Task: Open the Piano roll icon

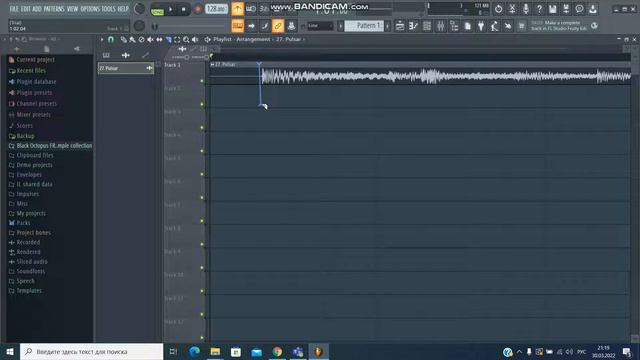Action: point(413,26)
